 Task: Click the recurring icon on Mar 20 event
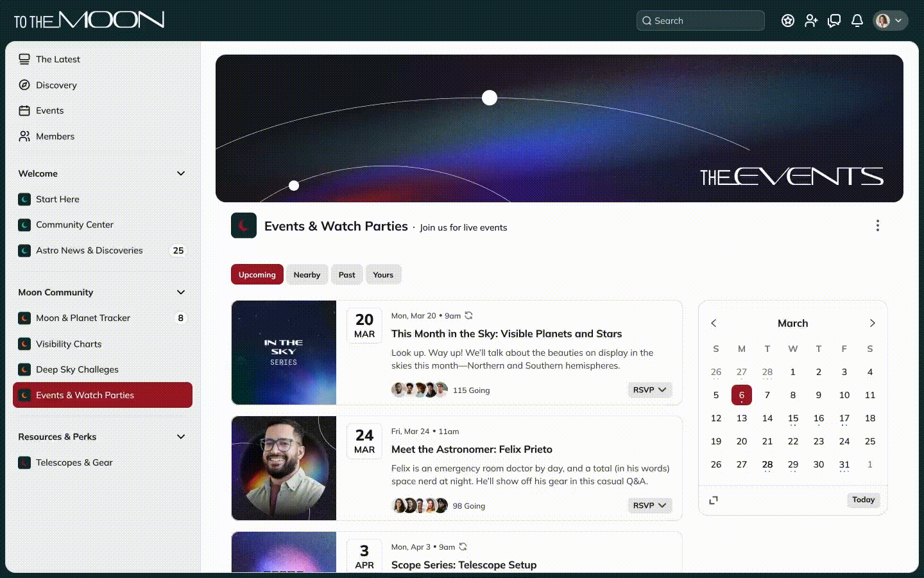coord(468,315)
